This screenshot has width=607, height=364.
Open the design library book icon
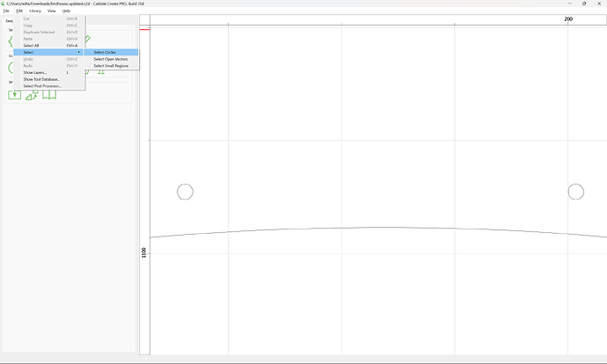(49, 95)
